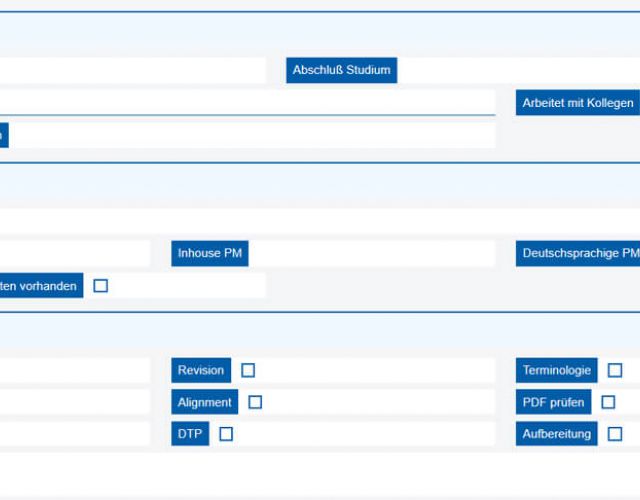Click the field left of Arbeitet mit Kollegen
Image resolution: width=640 pixels, height=500 pixels.
point(250,103)
